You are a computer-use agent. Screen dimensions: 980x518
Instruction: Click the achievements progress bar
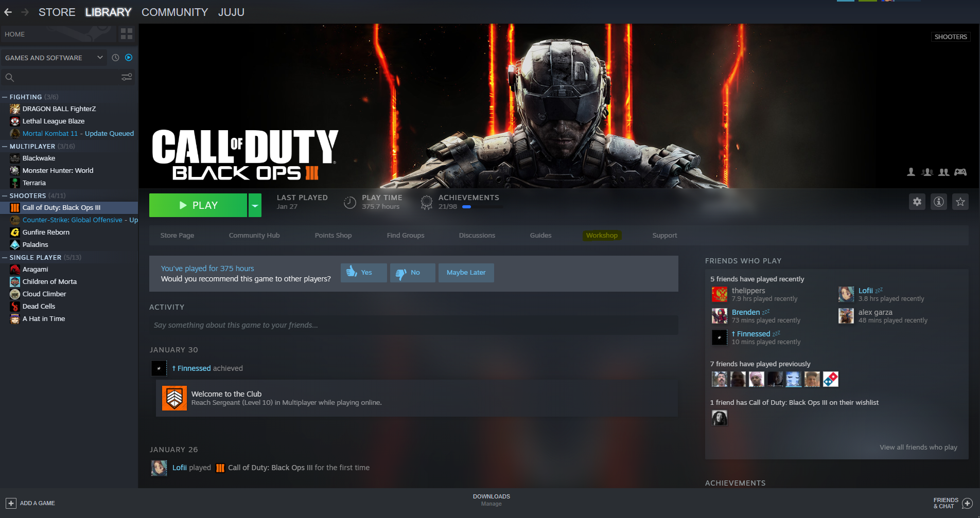click(x=483, y=207)
